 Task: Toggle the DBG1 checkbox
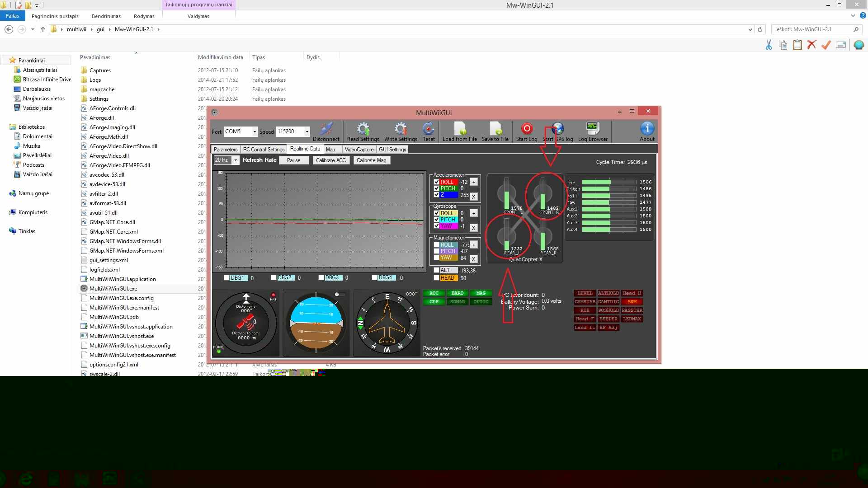(227, 277)
